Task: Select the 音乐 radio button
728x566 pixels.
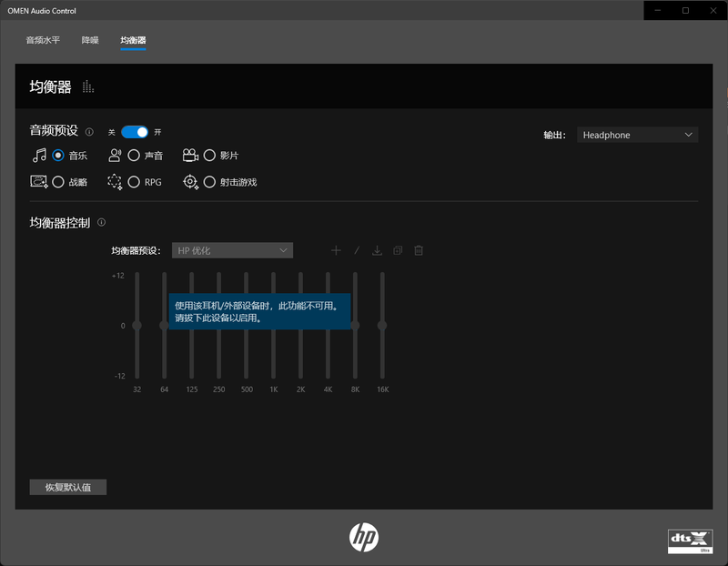Action: 58,155
